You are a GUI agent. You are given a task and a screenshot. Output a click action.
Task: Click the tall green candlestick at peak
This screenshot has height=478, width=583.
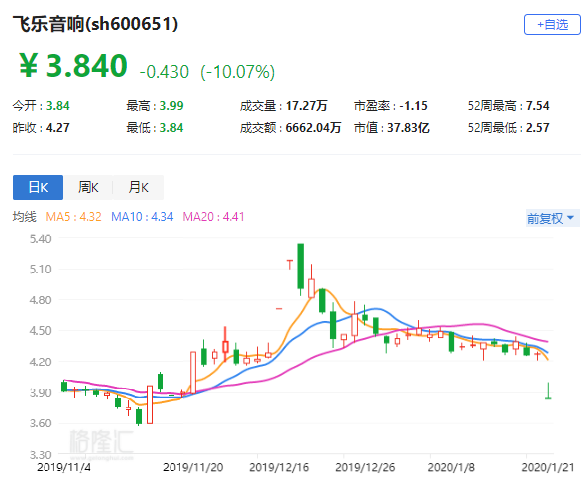pos(300,266)
